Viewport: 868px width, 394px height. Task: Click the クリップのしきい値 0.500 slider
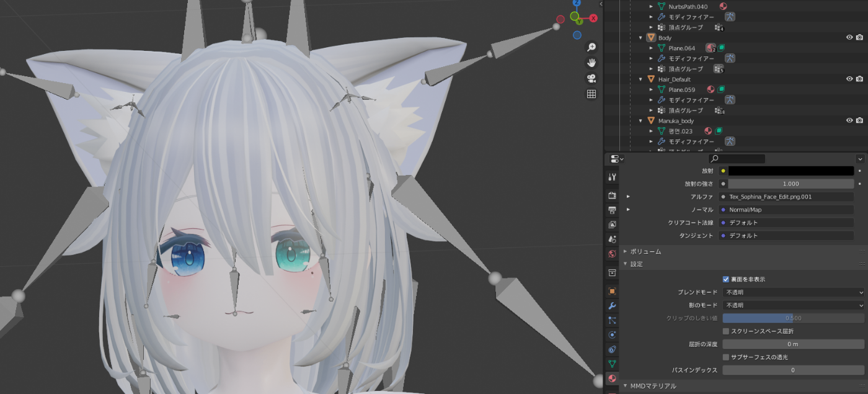(793, 318)
